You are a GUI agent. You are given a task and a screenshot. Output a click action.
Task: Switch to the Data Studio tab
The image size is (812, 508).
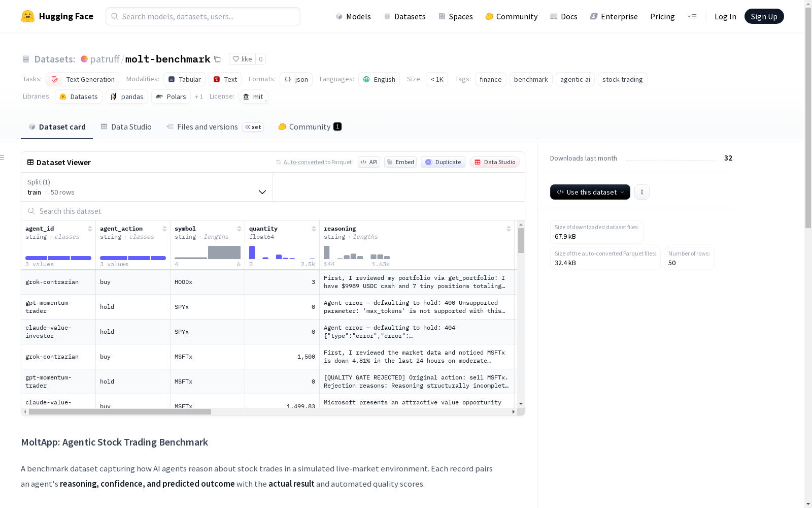(126, 127)
